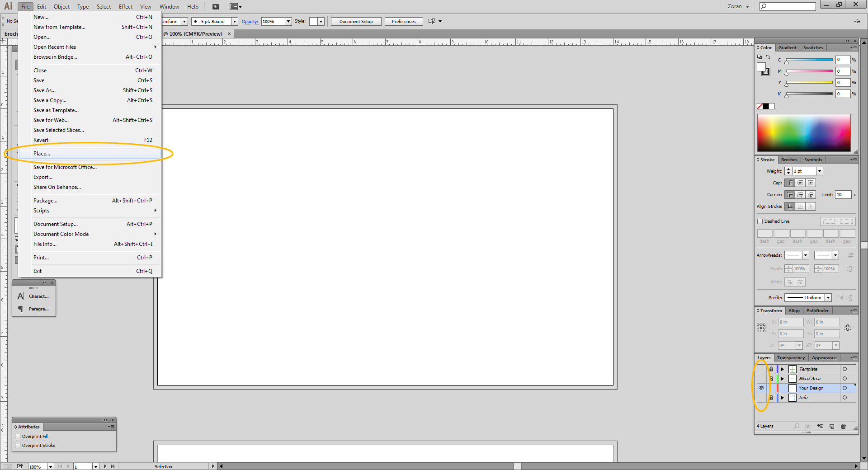The image size is (868, 470).
Task: Hide the Your Design layer eye icon
Action: tap(761, 388)
